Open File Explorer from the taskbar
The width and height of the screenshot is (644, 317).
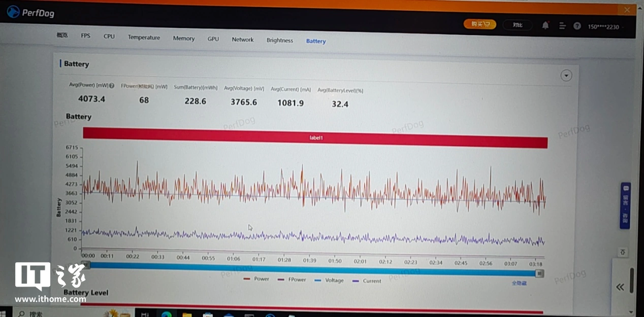click(x=186, y=314)
